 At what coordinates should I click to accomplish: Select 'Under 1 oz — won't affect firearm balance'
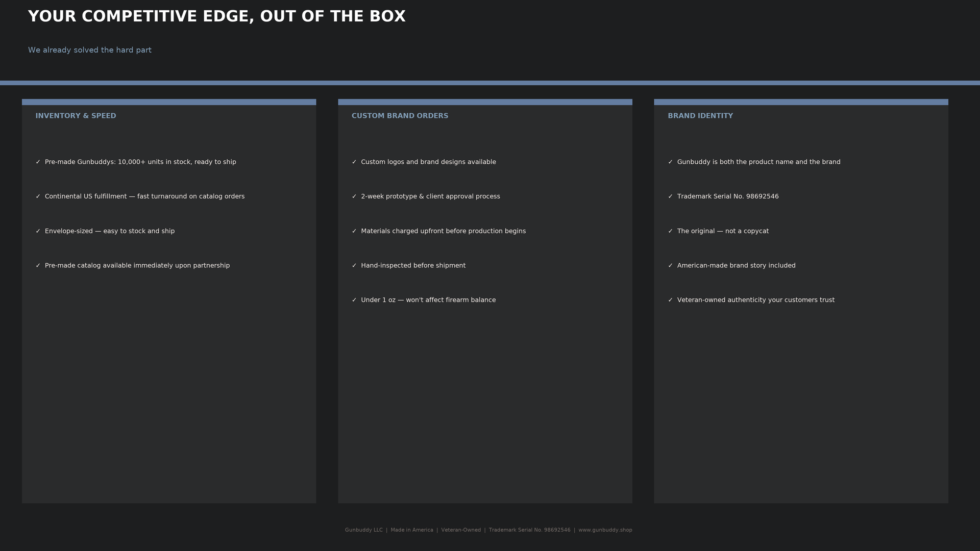pyautogui.click(x=428, y=300)
